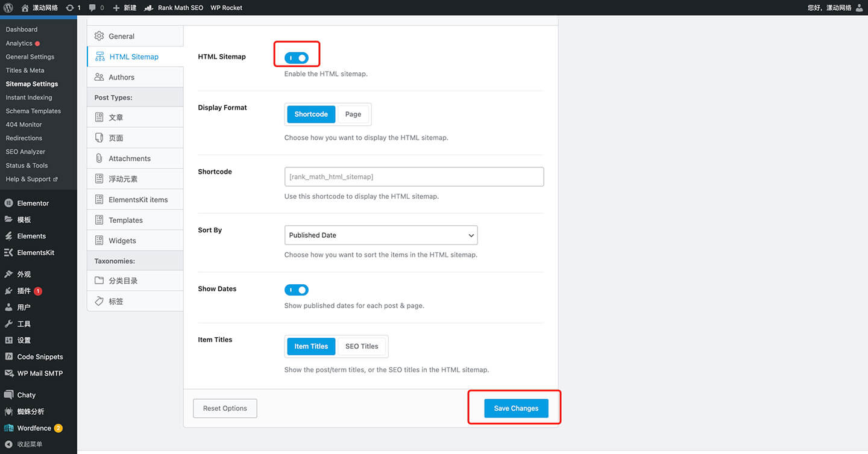Open the 分类目录 taxonomy tab
The height and width of the screenshot is (454, 868).
coord(135,281)
